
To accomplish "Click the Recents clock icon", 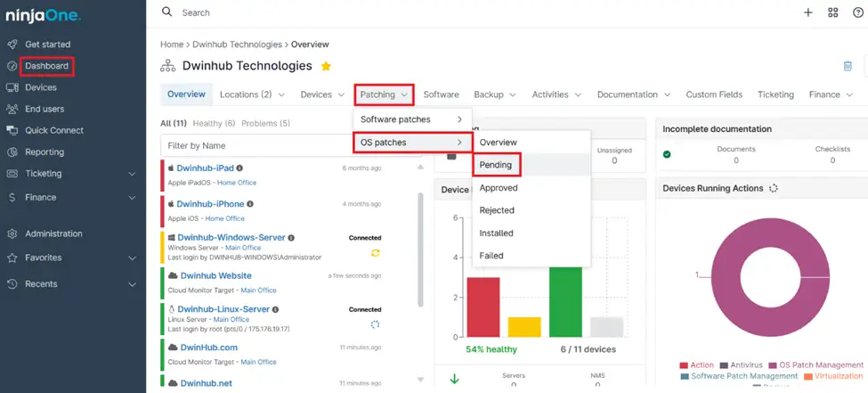I will pos(12,283).
